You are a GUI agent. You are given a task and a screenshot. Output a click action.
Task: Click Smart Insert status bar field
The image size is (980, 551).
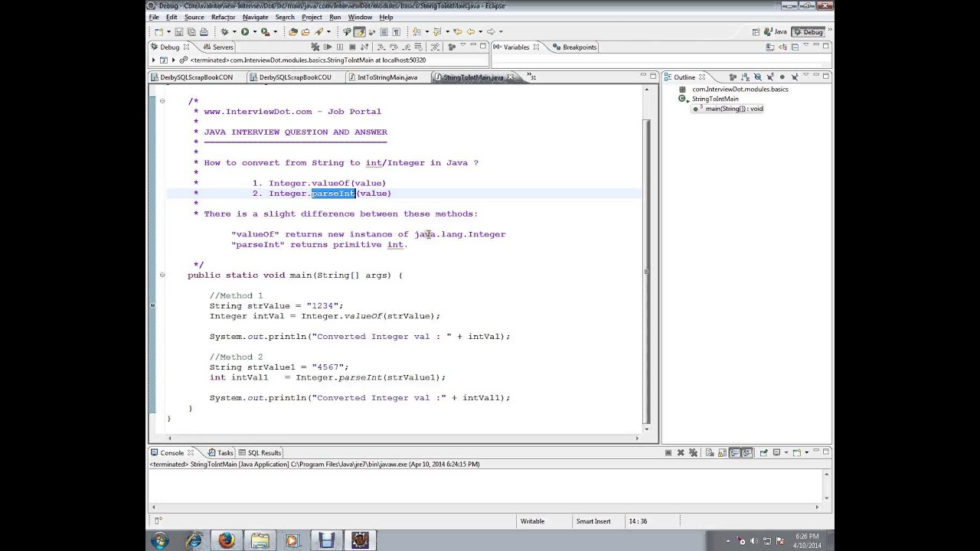(x=593, y=521)
